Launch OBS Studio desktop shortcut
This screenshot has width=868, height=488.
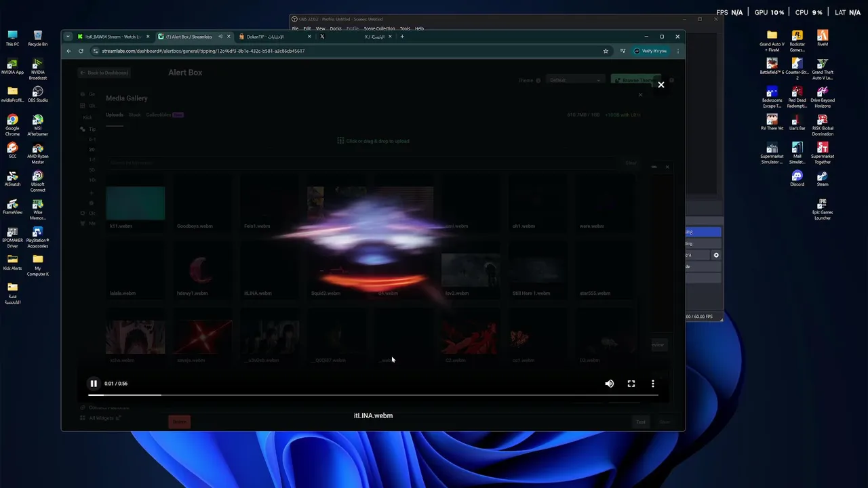coord(38,94)
